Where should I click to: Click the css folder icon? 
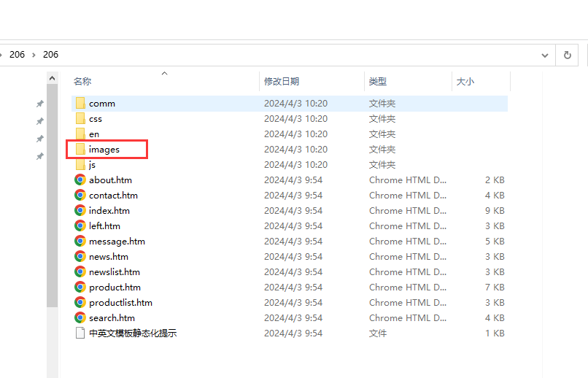click(x=80, y=118)
